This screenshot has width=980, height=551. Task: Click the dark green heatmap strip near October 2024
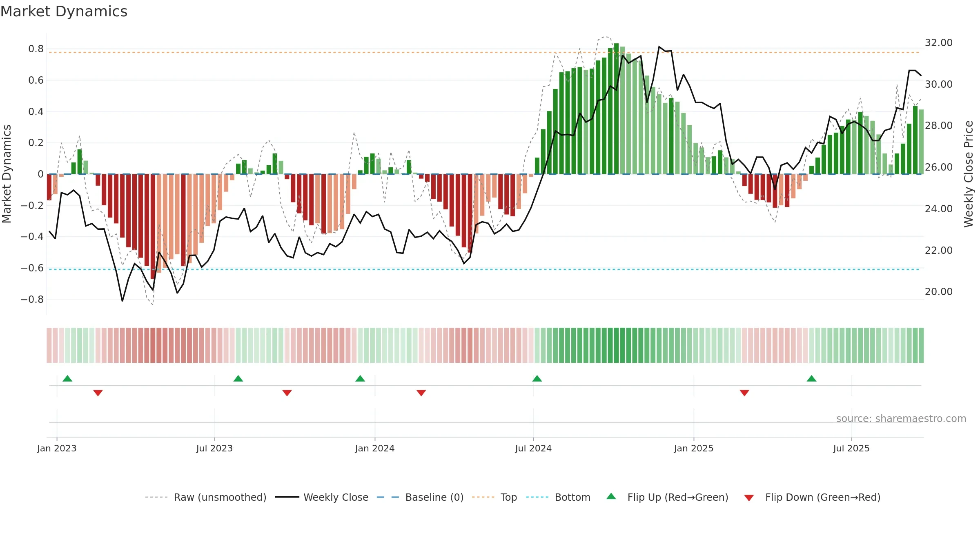point(616,345)
